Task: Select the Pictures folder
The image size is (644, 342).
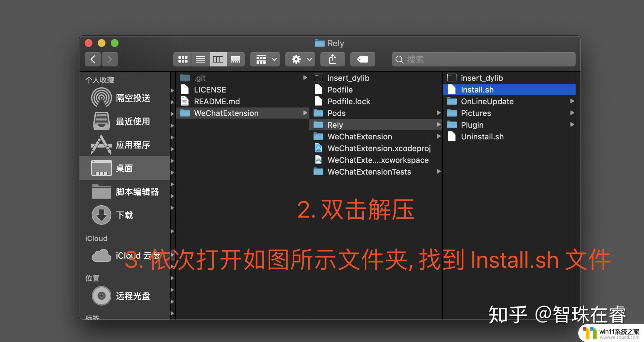Action: point(509,113)
